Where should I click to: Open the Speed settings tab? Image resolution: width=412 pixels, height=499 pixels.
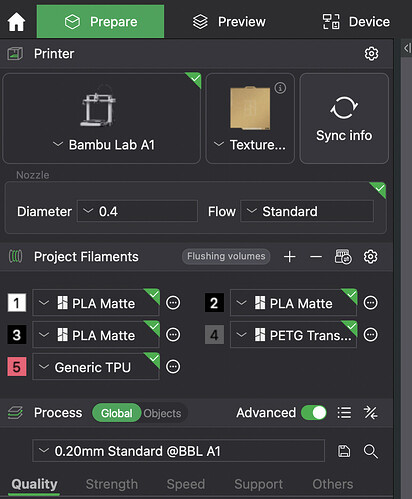[x=186, y=484]
